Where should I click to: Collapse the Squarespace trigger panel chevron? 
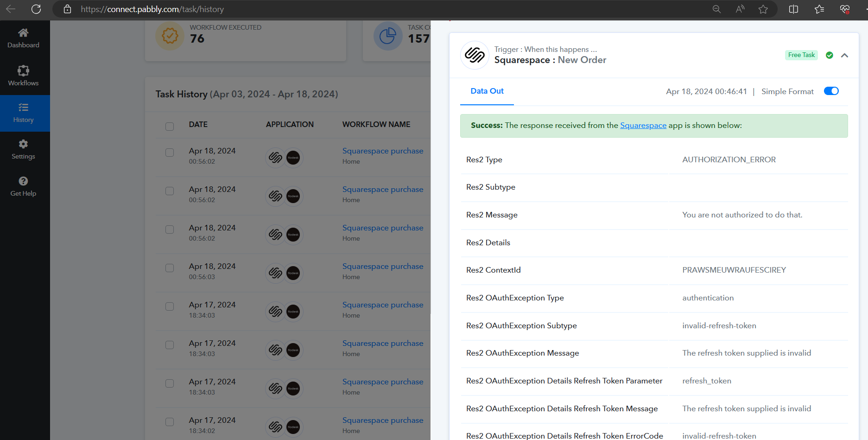point(844,55)
